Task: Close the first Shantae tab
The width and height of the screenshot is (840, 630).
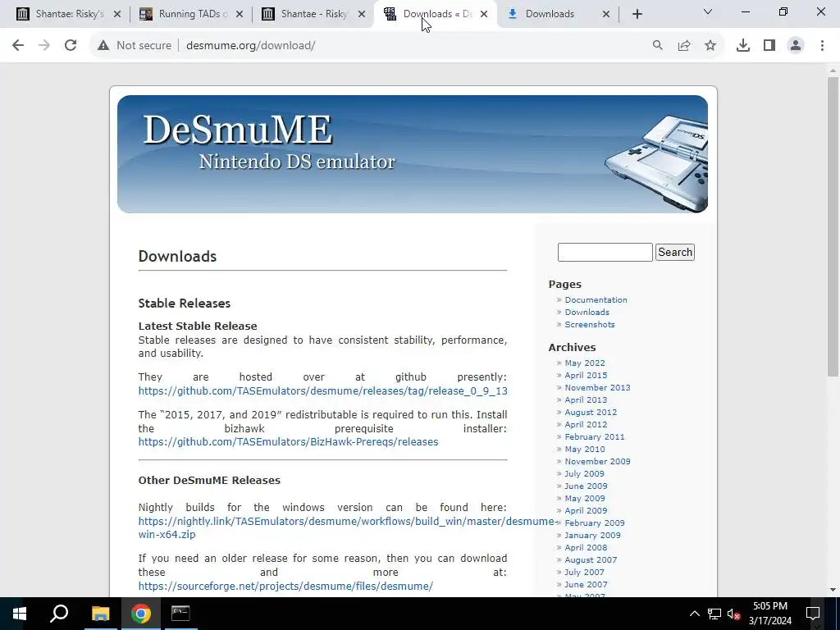Action: (117, 14)
